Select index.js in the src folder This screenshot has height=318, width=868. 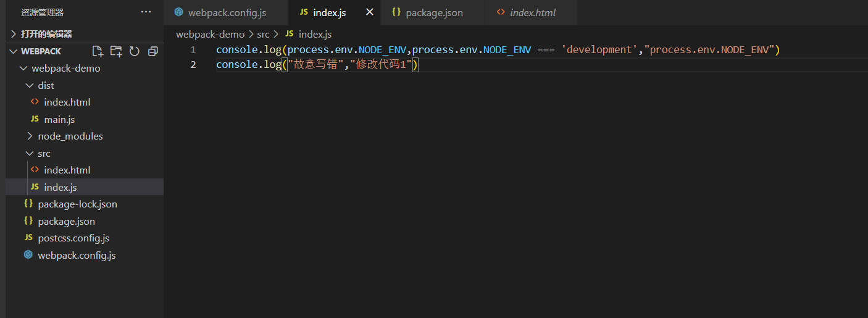point(85,187)
